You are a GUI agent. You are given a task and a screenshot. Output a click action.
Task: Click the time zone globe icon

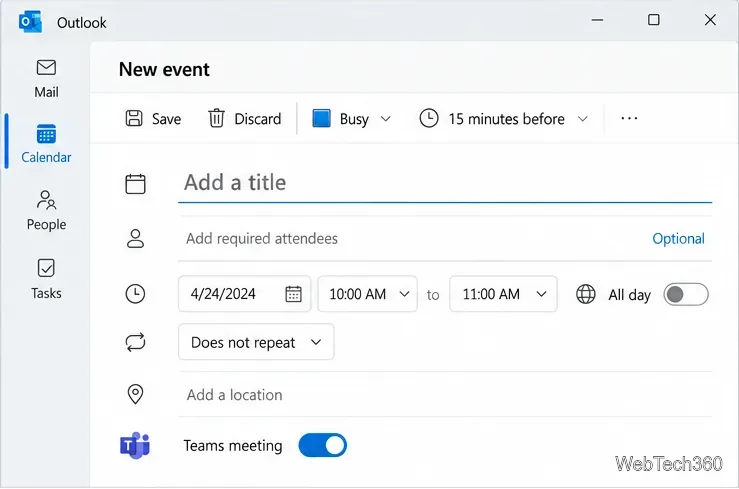click(586, 294)
